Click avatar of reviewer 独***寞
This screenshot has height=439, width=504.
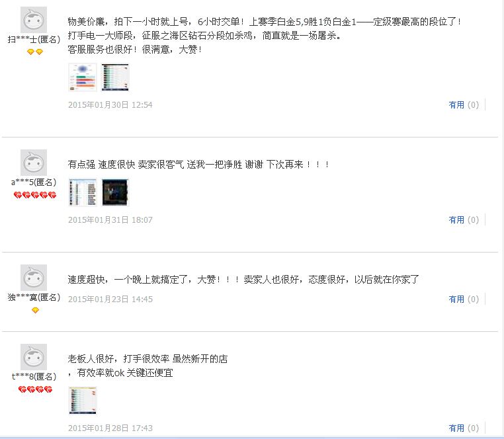click(34, 278)
